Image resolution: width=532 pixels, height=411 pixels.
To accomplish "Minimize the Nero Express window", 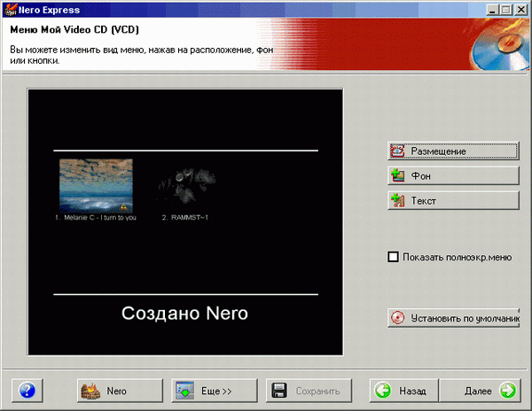I will point(492,10).
